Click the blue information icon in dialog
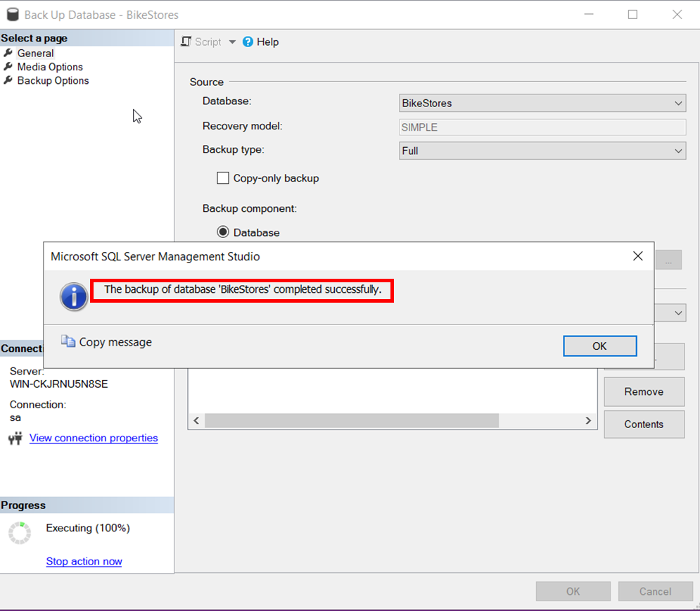This screenshot has width=700, height=611. 74,296
